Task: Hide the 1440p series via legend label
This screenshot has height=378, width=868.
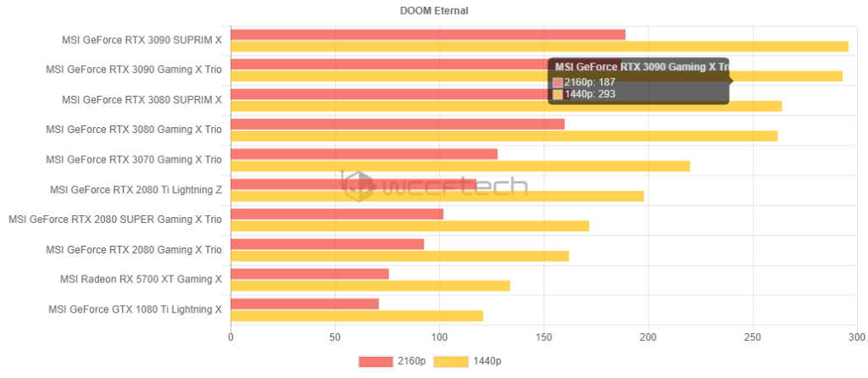Action: click(487, 362)
